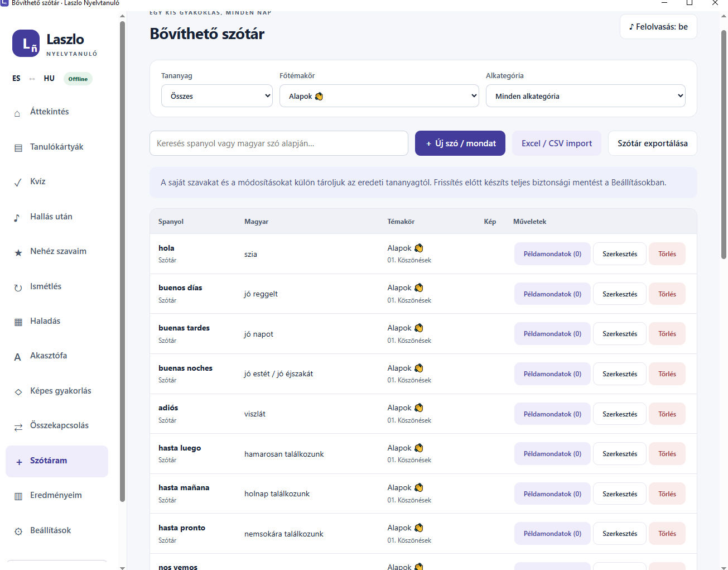728x570 pixels.
Task: Toggle the Felolvasás: be read-aloud button
Action: click(658, 27)
